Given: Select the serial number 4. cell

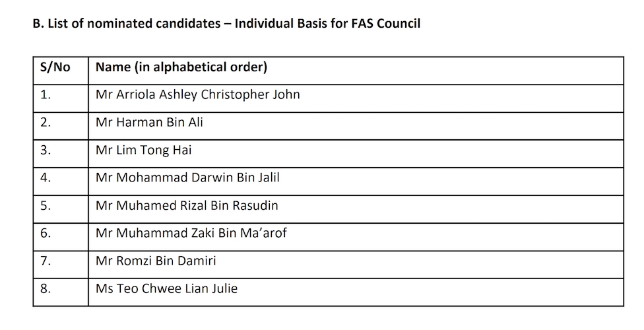Looking at the screenshot, I should [x=46, y=178].
